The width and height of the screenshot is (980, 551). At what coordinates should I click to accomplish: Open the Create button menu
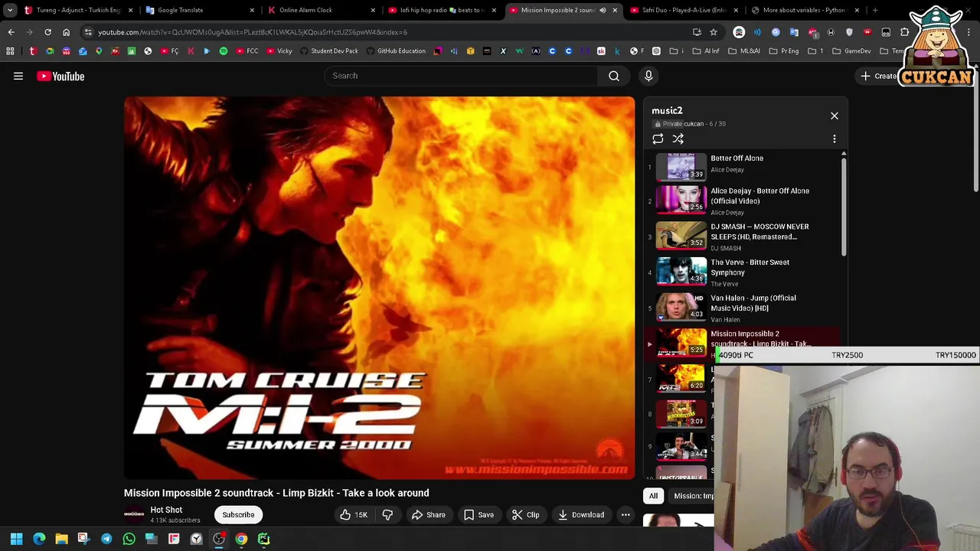[879, 76]
